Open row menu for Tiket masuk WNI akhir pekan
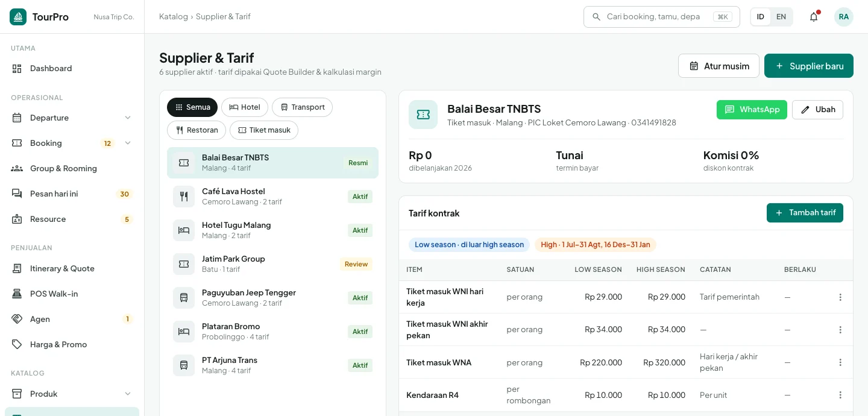Viewport: 868px width, 416px height. 840,330
